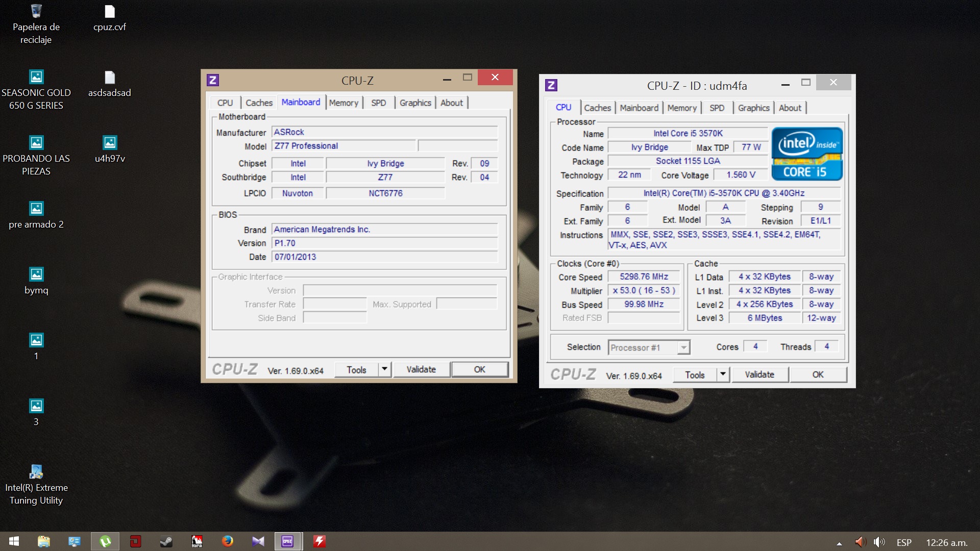Open Memory tab in the left CPU-Z window
The width and height of the screenshot is (980, 551).
click(x=344, y=103)
